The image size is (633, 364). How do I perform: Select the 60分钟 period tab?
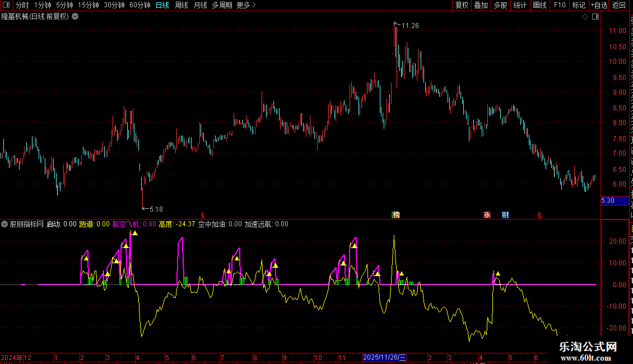[x=140, y=5]
